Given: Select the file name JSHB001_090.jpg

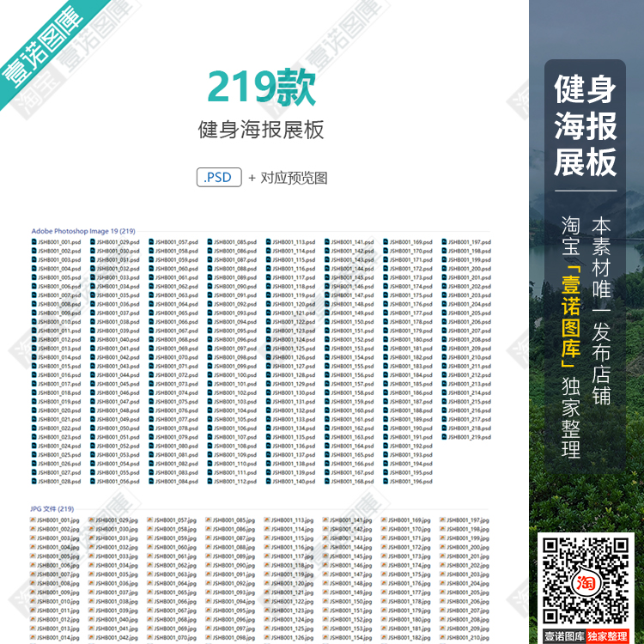Looking at the screenshot, I should 234,565.
